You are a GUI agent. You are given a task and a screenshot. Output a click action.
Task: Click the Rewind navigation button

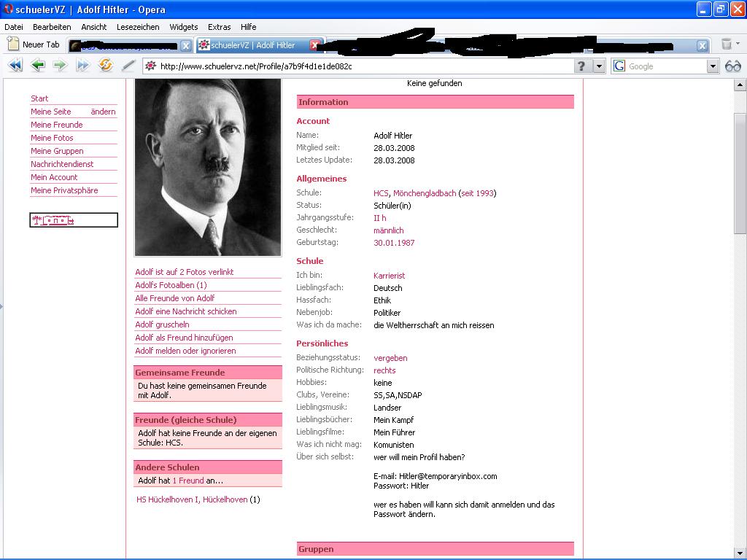coord(15,66)
